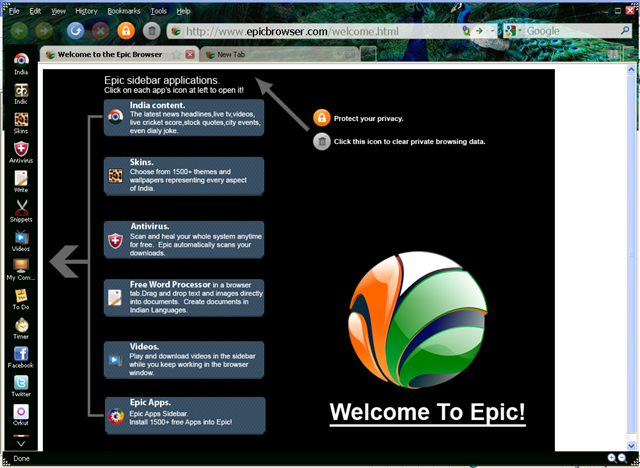
Task: Click 'Protect your privacy.' text
Action: [369, 119]
